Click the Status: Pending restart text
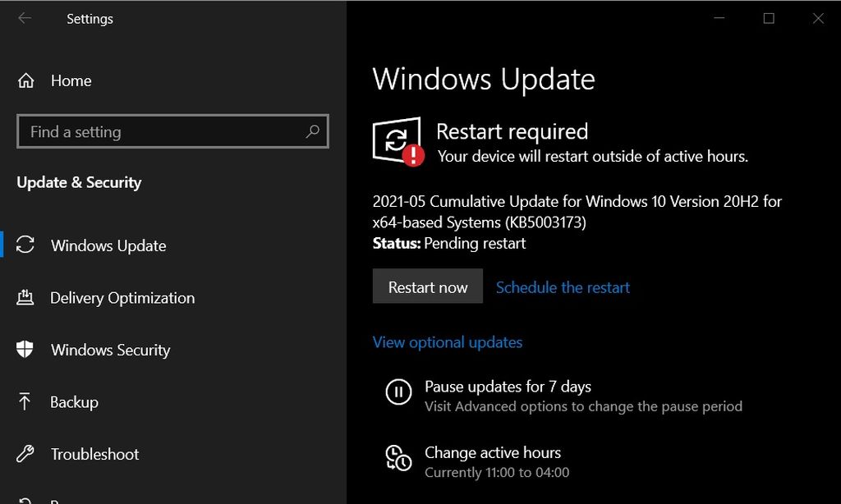841x504 pixels. pyautogui.click(x=449, y=244)
